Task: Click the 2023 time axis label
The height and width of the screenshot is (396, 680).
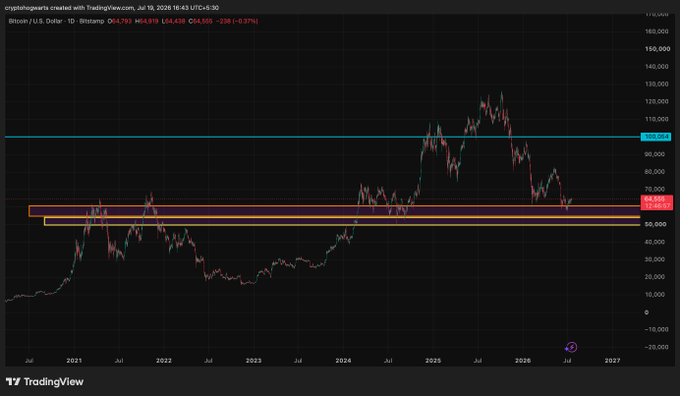Action: point(254,360)
